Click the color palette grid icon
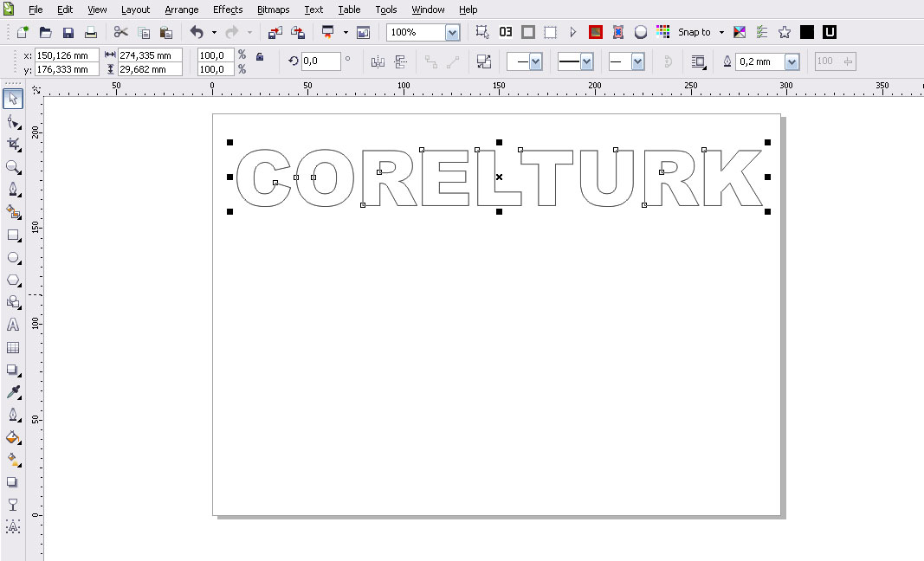 (663, 32)
